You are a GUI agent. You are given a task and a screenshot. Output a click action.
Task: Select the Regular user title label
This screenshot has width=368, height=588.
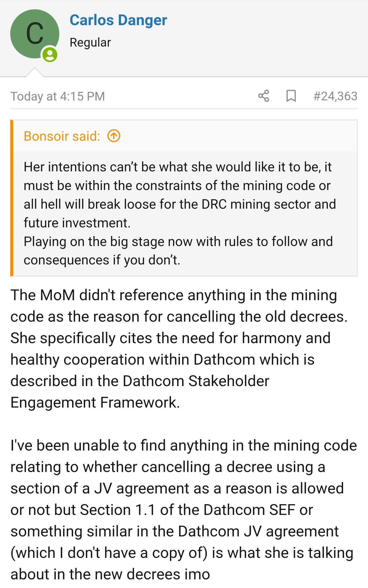pyautogui.click(x=90, y=42)
